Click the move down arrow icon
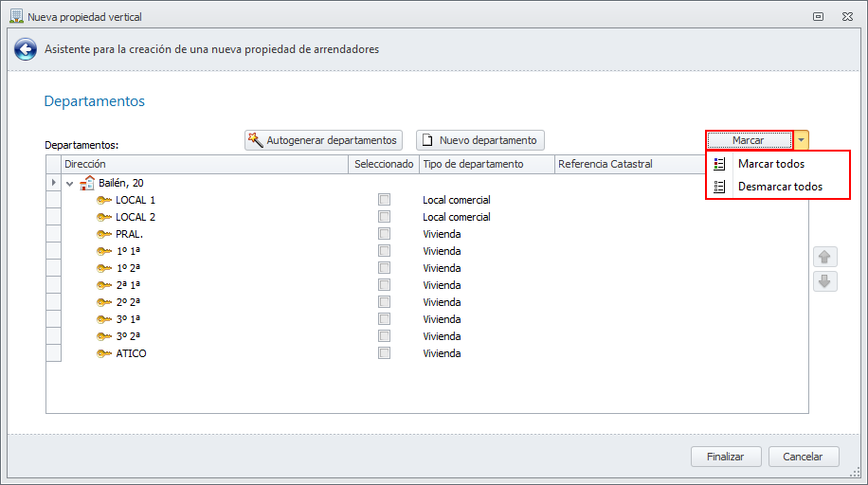Screen dimensions: 868x485 pos(824,281)
